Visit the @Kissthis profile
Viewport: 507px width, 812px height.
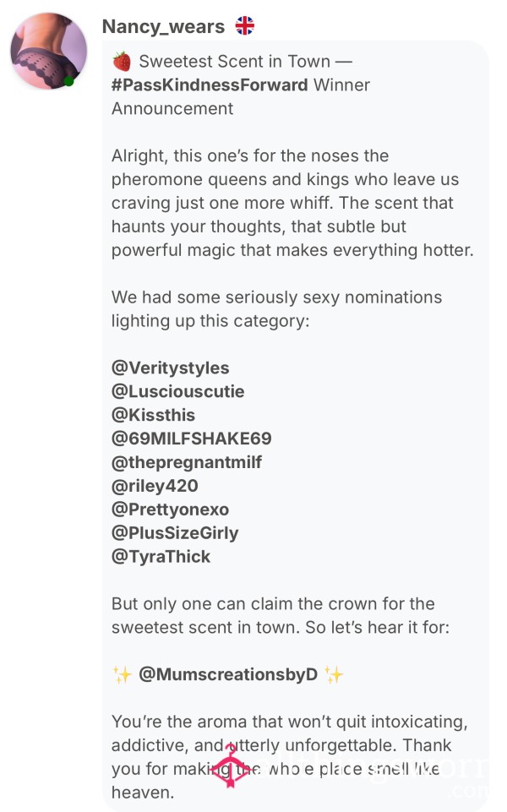pyautogui.click(x=153, y=415)
